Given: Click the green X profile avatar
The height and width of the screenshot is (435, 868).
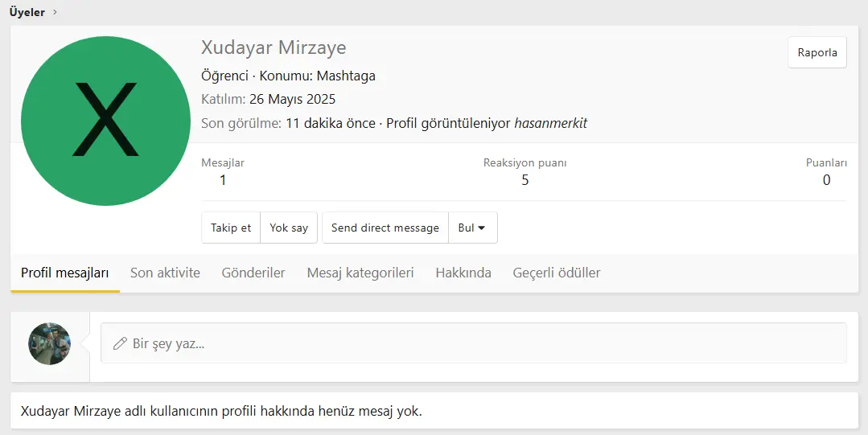Looking at the screenshot, I should click(105, 121).
